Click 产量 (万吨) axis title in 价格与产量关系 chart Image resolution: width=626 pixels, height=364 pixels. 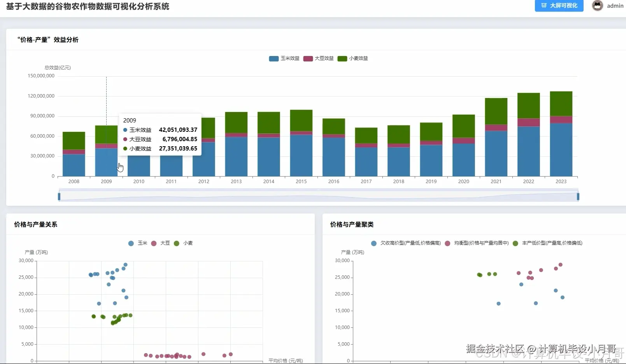[x=36, y=252]
